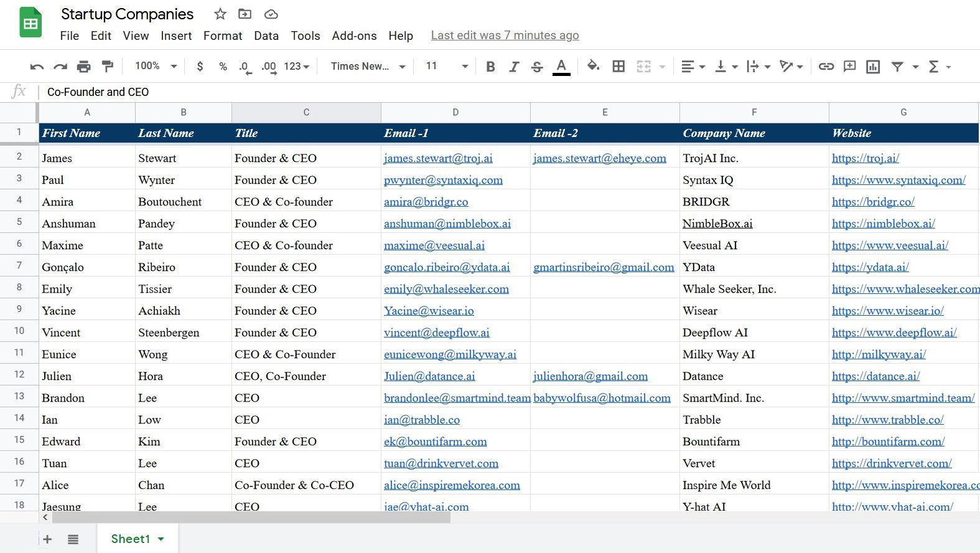Select the Co-Founder & Co-CEO cell
The image size is (980, 553).
pyautogui.click(x=306, y=485)
